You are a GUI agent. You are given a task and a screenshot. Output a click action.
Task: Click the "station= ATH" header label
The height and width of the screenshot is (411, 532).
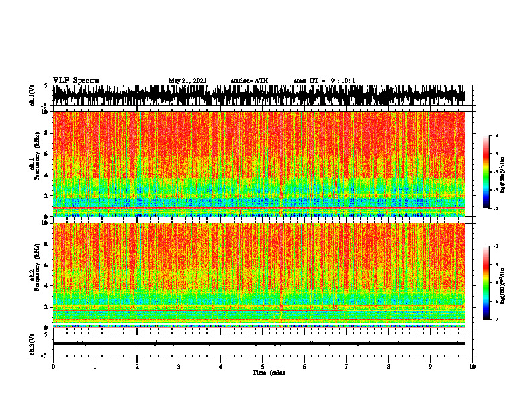coord(249,81)
